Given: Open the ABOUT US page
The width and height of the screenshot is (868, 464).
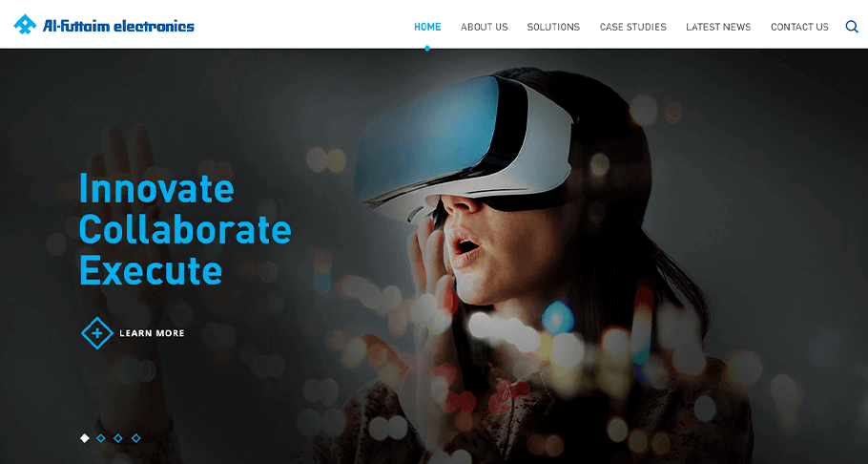Looking at the screenshot, I should [485, 27].
